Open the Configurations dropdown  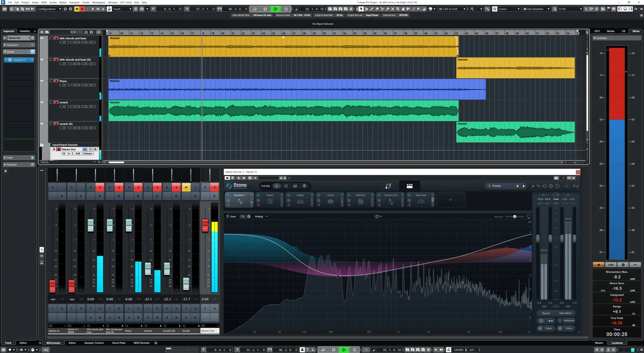(49, 9)
